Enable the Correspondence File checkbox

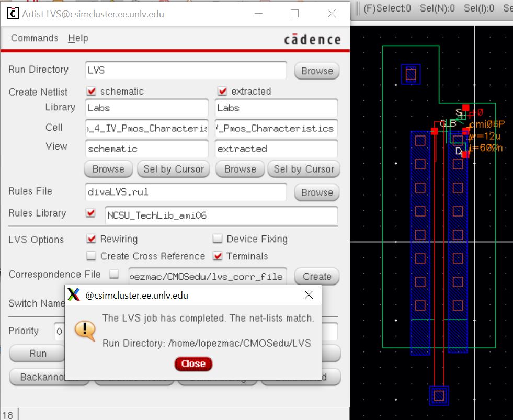coord(113,274)
